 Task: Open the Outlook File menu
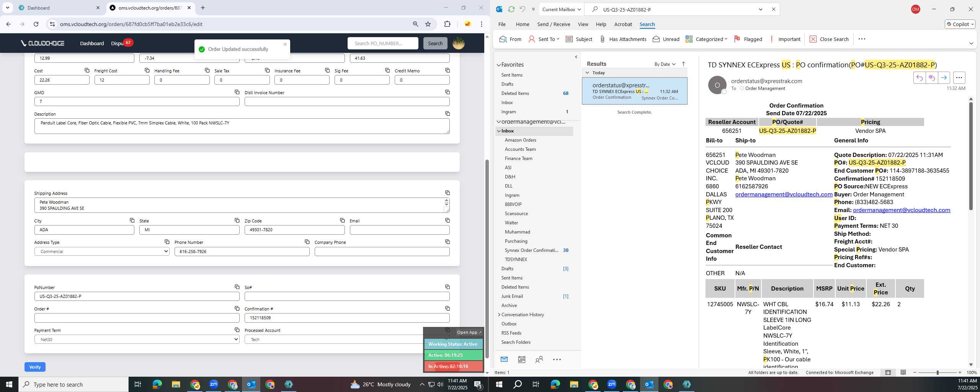tap(502, 24)
